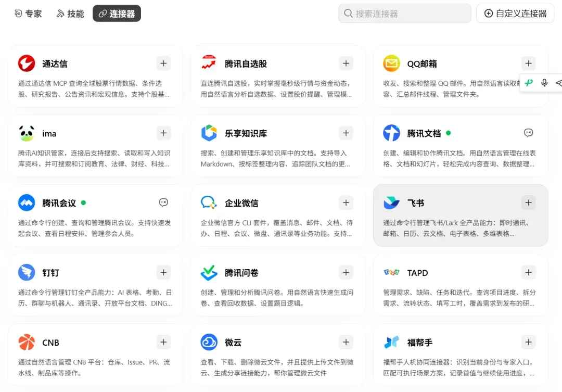The image size is (562, 392).
Task: Click the 腾讯文档 blue logo
Action: point(391,133)
